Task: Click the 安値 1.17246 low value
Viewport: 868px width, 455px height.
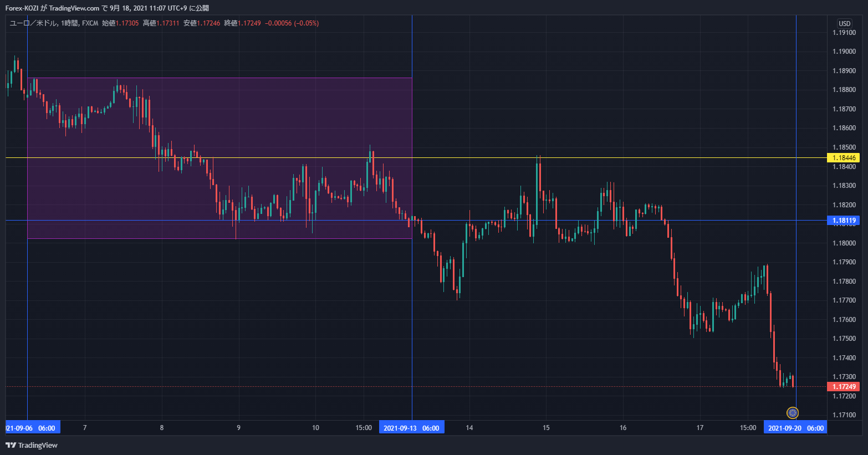Action: tap(202, 23)
